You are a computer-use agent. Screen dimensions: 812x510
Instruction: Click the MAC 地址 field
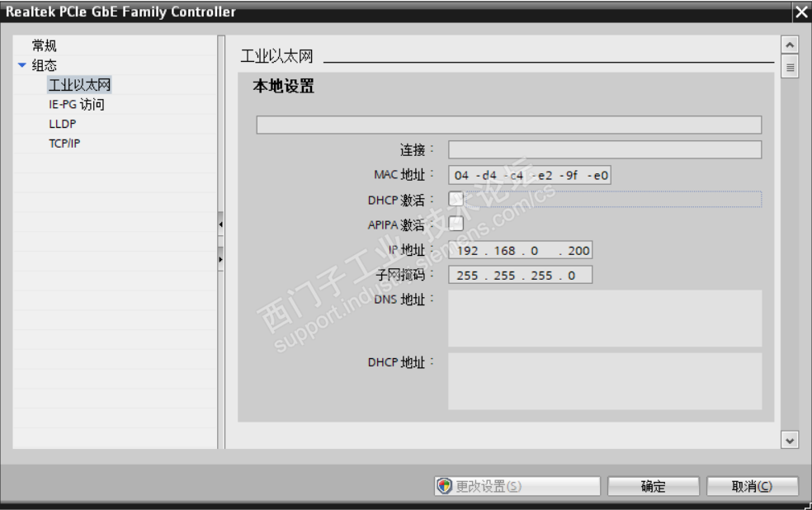(529, 175)
